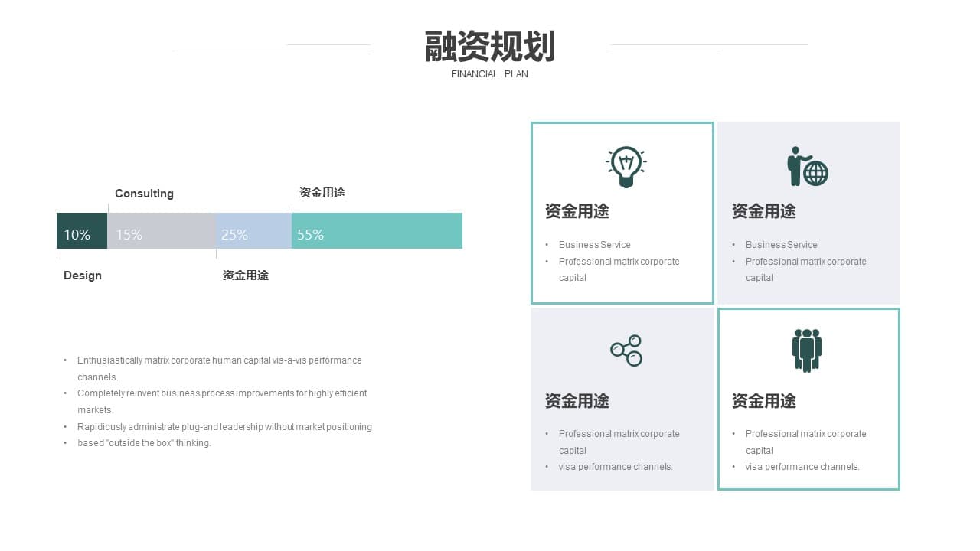Click 资金用途 heading under share icon

[577, 401]
